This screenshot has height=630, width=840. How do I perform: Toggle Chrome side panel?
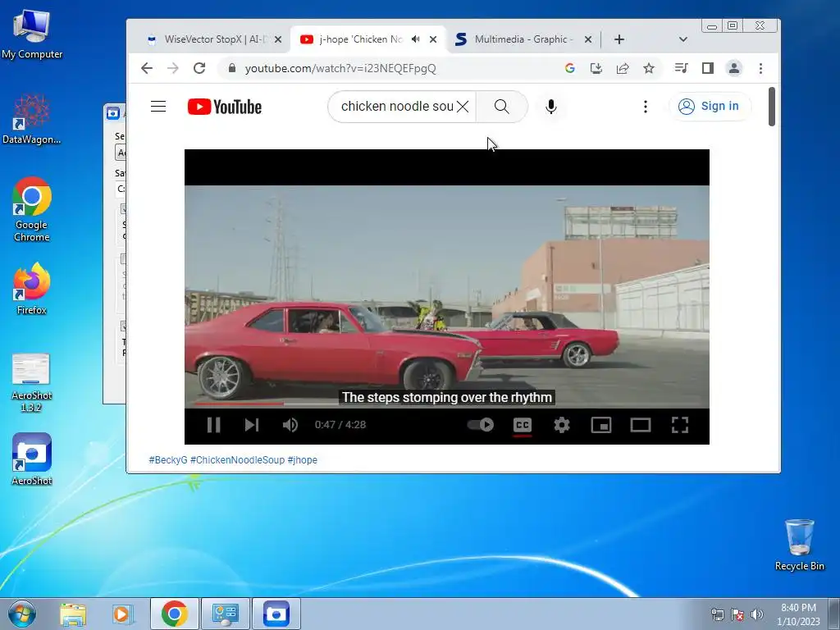[708, 68]
